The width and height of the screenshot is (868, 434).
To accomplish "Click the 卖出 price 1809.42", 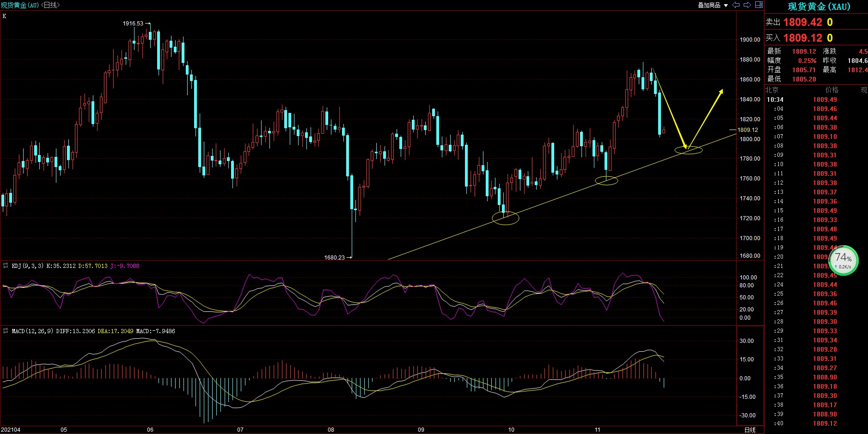I will [802, 22].
